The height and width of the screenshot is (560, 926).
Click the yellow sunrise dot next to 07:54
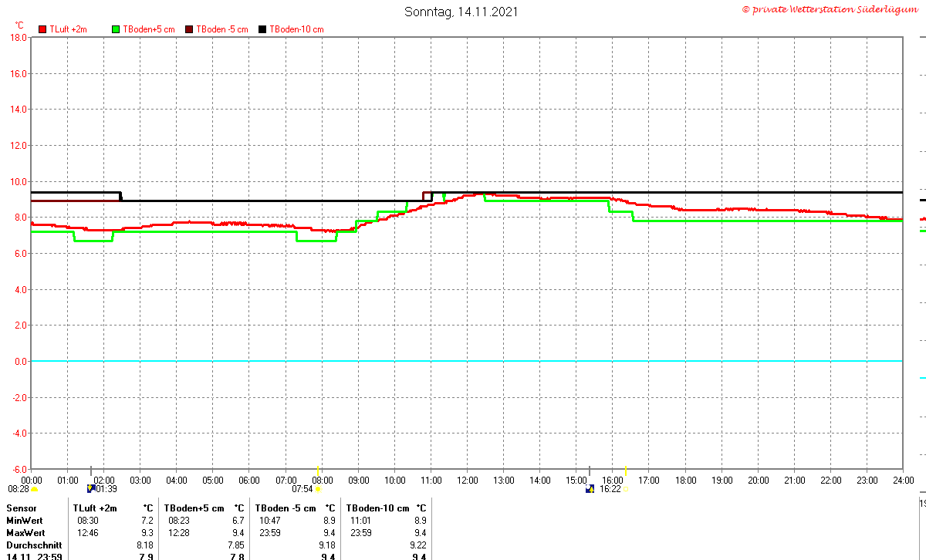tap(318, 488)
